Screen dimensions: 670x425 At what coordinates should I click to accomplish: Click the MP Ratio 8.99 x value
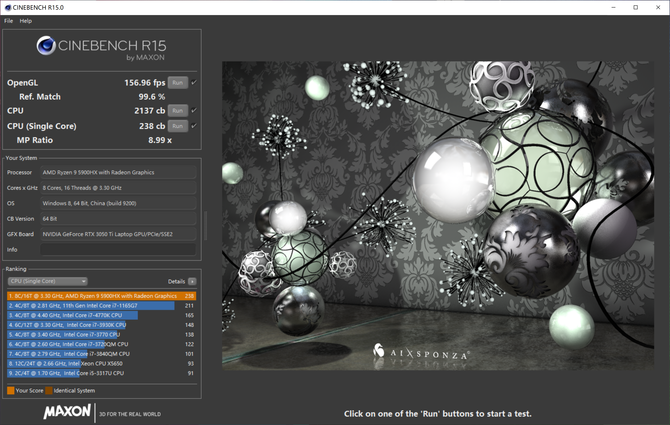tap(160, 140)
